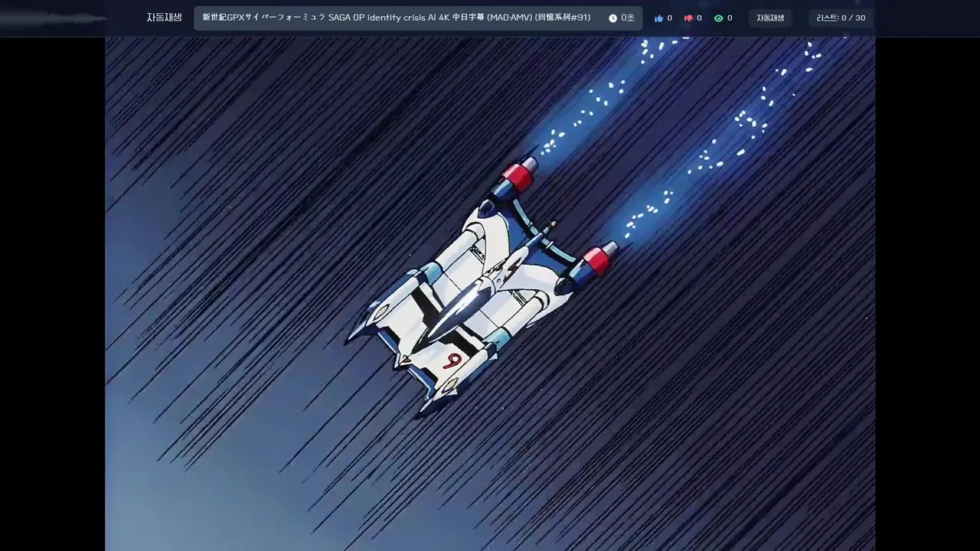Open the 리스트: 0 / 30 playlist counter
980x551 pixels.
(x=841, y=18)
